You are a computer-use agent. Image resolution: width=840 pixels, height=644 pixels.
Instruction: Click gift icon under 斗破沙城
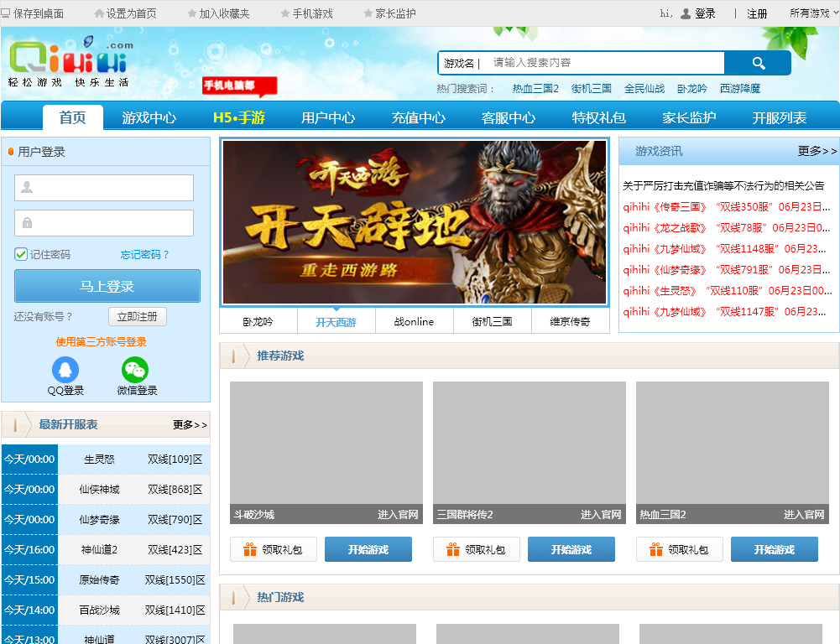coord(249,549)
